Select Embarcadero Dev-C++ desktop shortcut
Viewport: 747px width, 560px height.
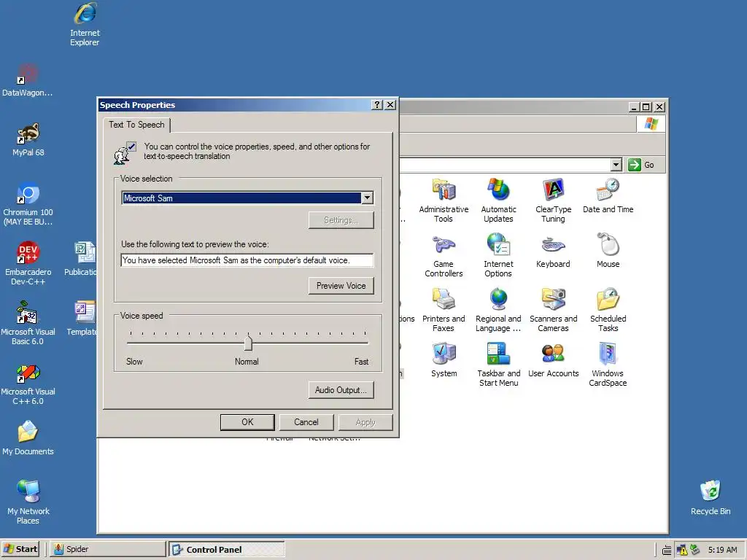click(28, 263)
